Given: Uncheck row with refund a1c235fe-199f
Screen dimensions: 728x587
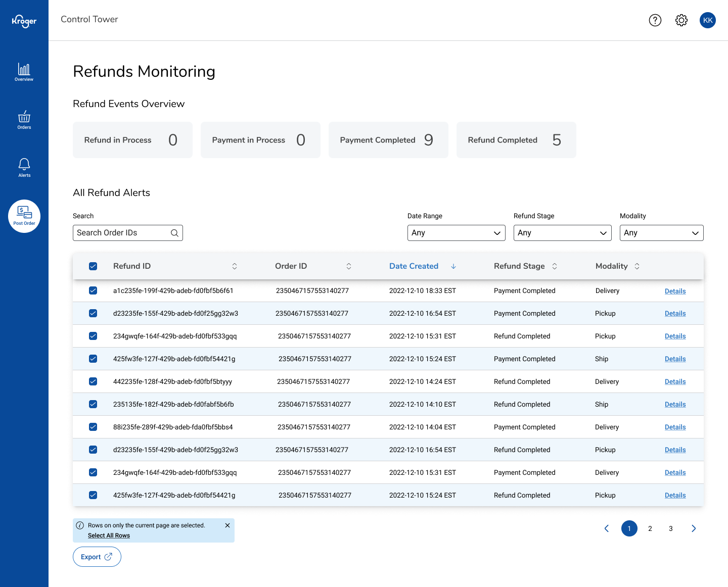Looking at the screenshot, I should [93, 290].
